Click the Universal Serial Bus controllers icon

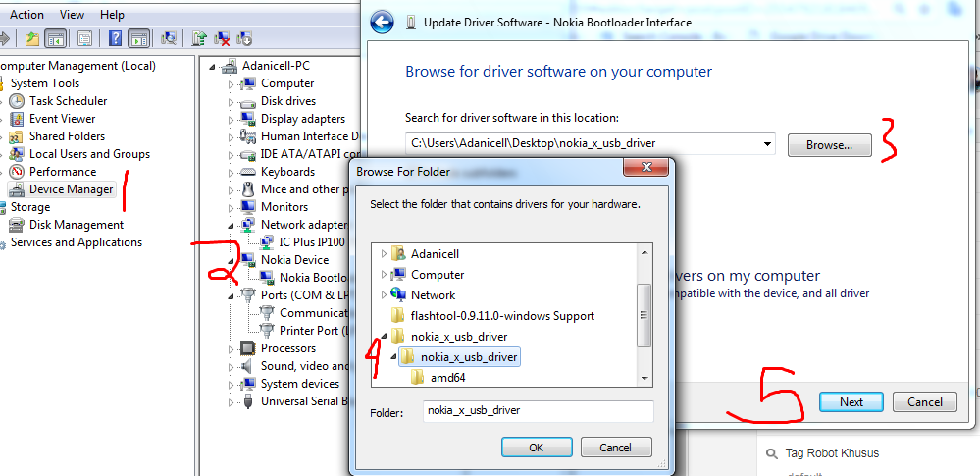pos(247,401)
